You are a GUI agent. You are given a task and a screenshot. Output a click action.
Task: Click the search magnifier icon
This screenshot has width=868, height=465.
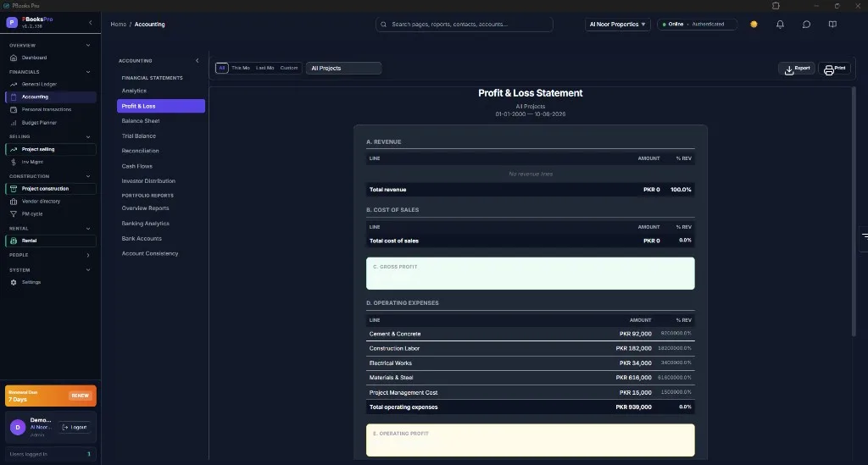tap(384, 25)
